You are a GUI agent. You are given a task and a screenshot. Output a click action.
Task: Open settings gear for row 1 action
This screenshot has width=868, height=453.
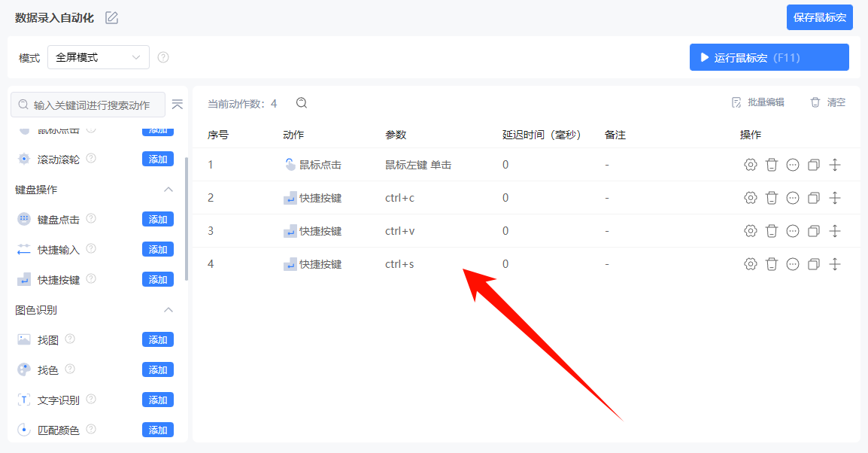click(750, 165)
